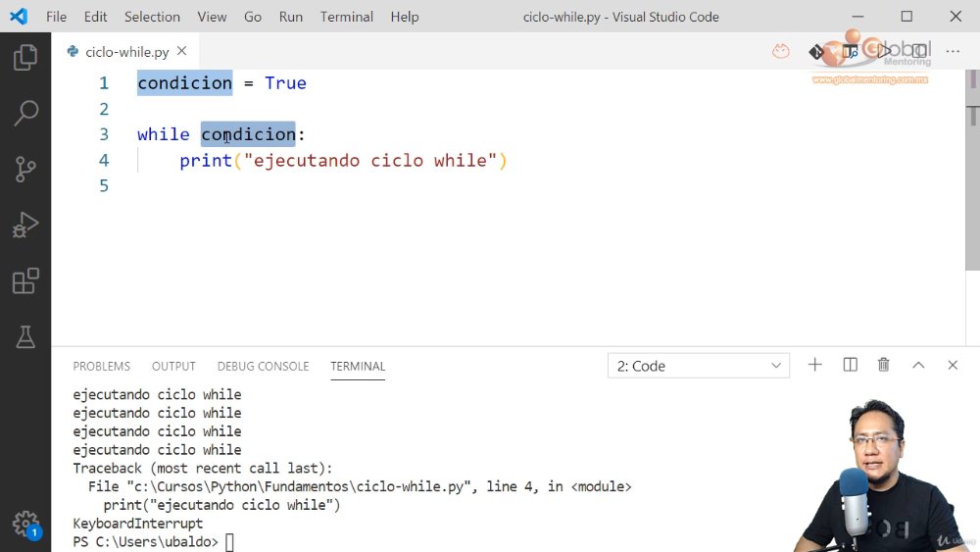This screenshot has width=980, height=552.
Task: Run the Python file with play icon
Action: pos(884,51)
